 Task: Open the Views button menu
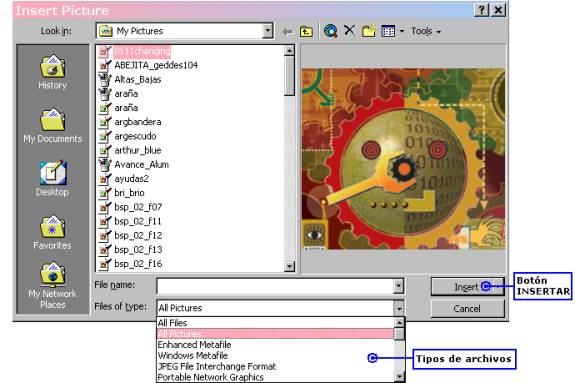[392, 31]
